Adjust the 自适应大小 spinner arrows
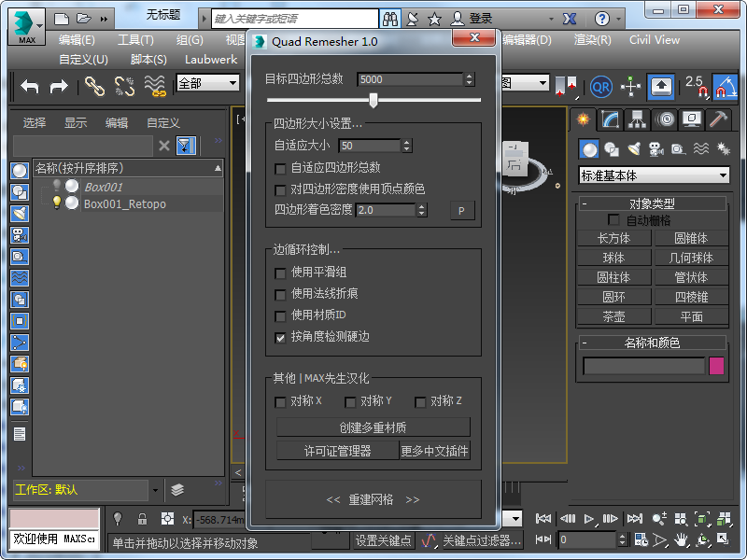The image size is (747, 560). click(x=406, y=146)
